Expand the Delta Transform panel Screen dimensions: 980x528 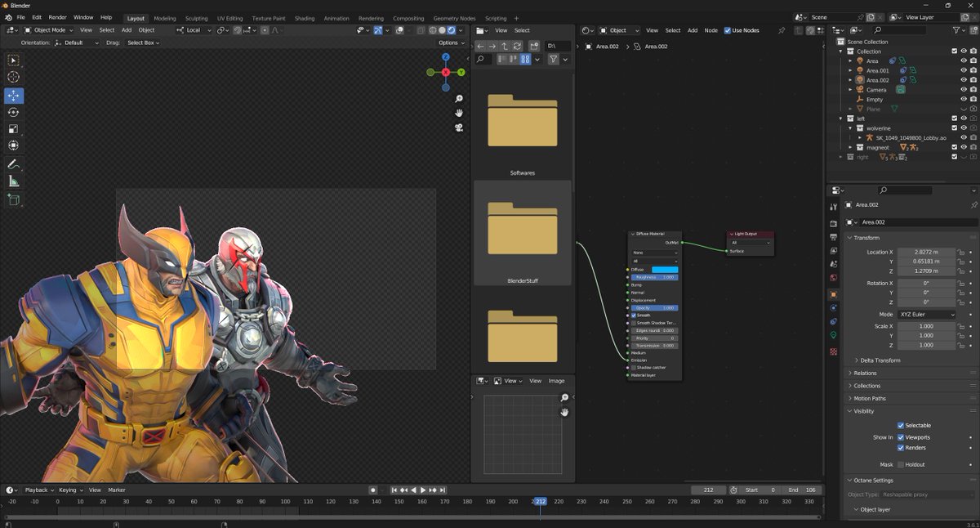[x=880, y=360]
